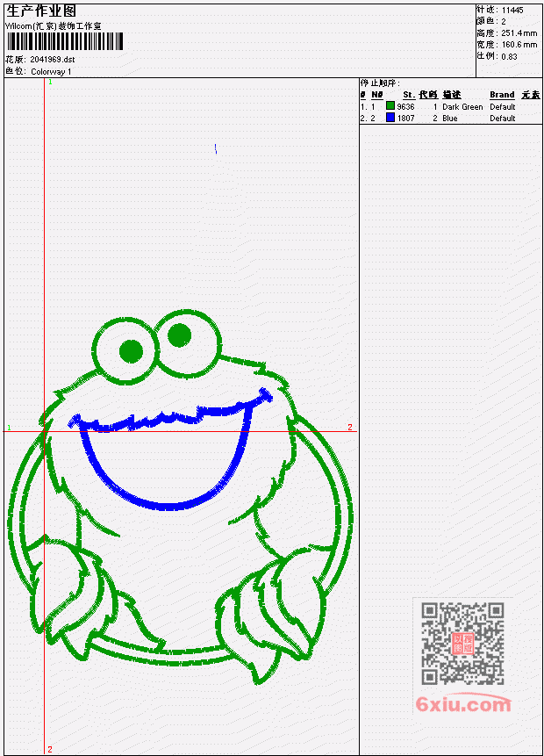544x756 pixels.
Task: Click the St. column header
Action: pyautogui.click(x=409, y=95)
